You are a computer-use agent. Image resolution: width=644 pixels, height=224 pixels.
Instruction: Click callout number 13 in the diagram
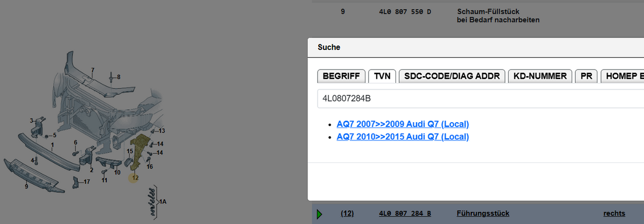pyautogui.click(x=162, y=131)
